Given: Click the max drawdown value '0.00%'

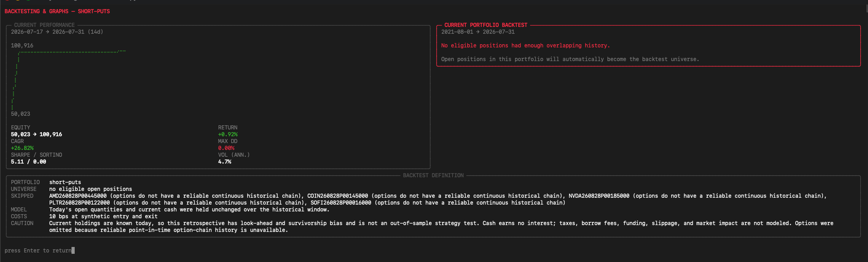Looking at the screenshot, I should [x=226, y=148].
